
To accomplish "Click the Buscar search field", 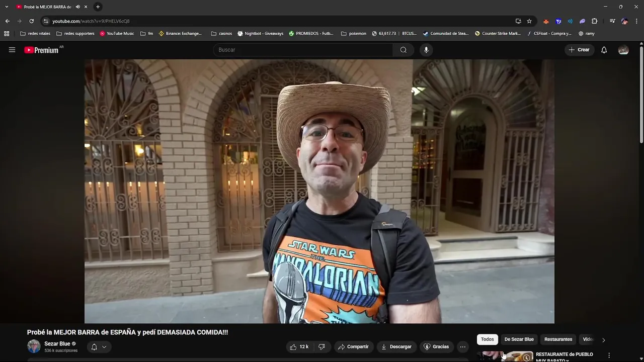I will tap(303, 50).
